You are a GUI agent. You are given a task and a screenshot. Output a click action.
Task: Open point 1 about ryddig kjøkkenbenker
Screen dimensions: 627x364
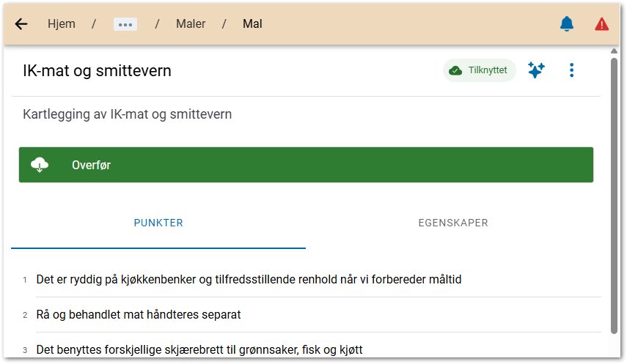(x=249, y=279)
